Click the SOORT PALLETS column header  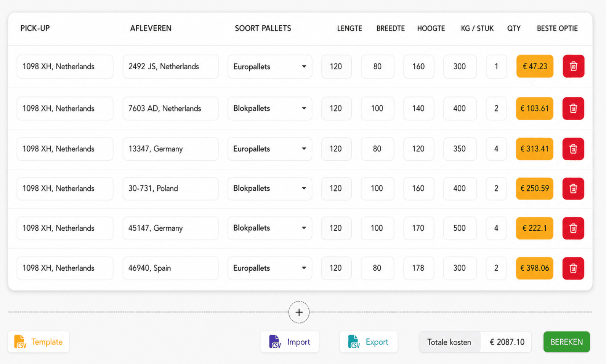(263, 28)
